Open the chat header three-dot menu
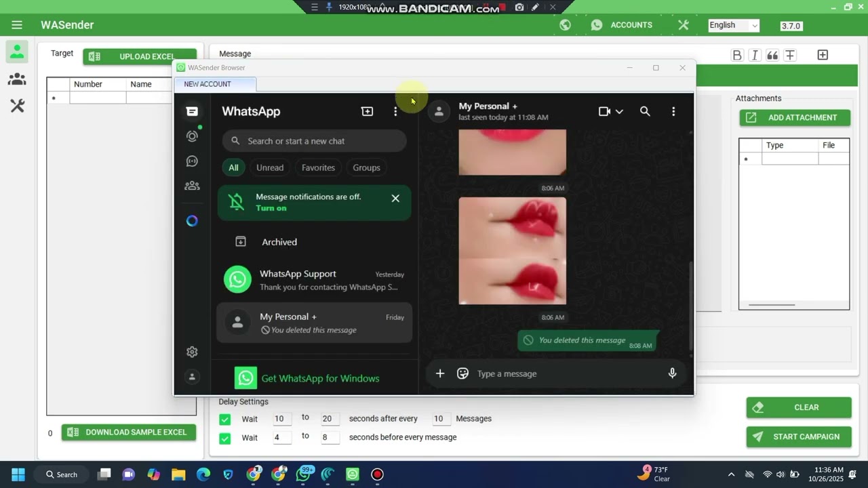This screenshot has width=868, height=488. tap(673, 111)
